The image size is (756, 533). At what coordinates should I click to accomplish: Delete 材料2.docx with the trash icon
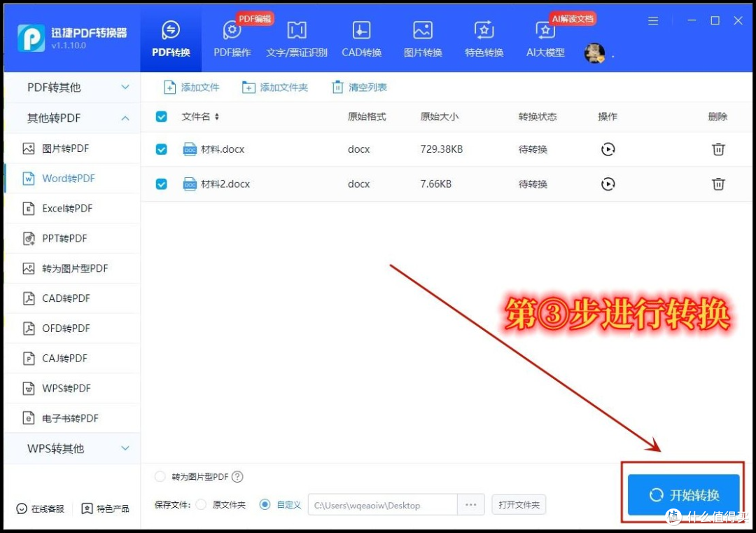(718, 184)
